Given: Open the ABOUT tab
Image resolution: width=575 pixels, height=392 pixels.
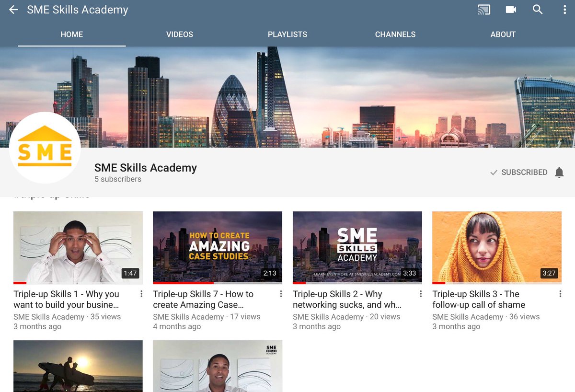Looking at the screenshot, I should pyautogui.click(x=503, y=34).
